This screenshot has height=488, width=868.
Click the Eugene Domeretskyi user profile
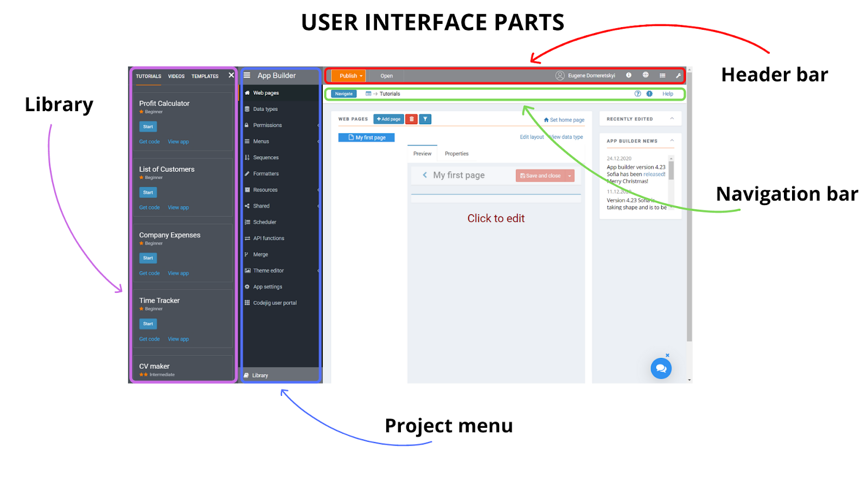pos(585,75)
